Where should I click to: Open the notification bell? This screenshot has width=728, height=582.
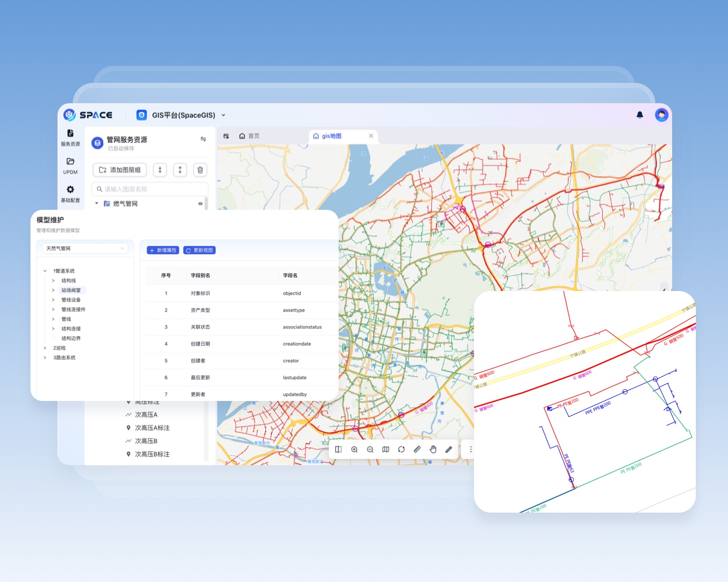pos(639,115)
